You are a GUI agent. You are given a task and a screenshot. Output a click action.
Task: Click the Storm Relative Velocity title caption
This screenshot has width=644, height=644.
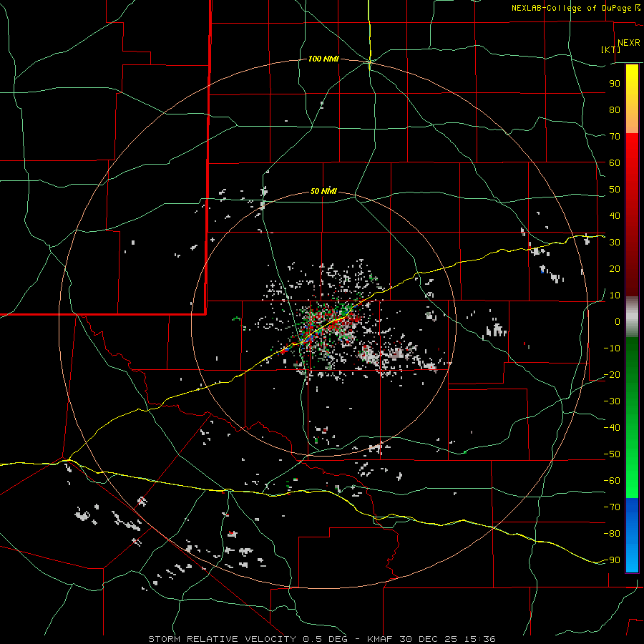click(322, 639)
